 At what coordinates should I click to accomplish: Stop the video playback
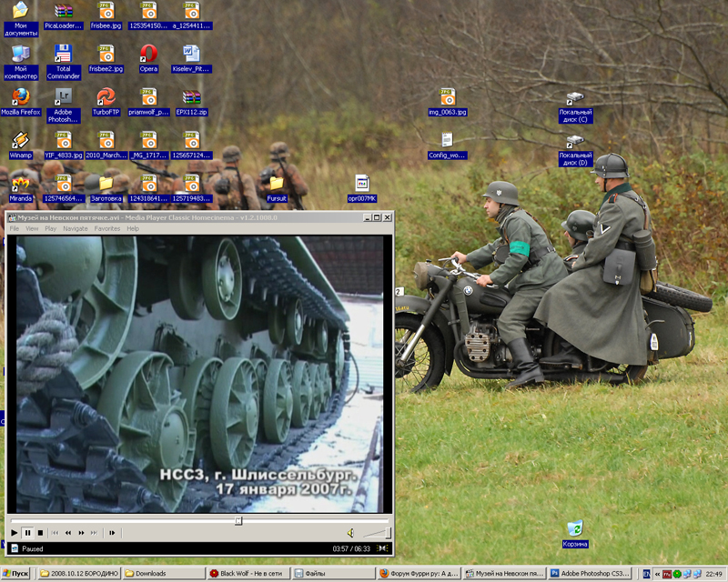tap(40, 533)
